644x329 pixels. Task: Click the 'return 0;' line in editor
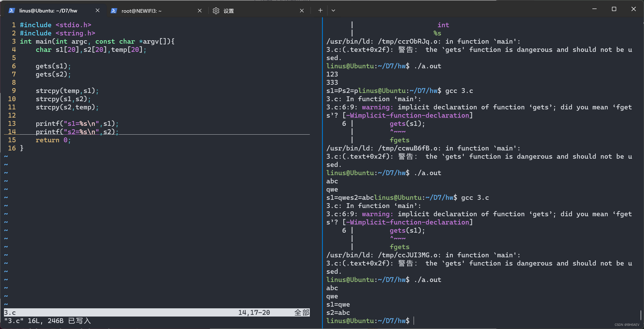(53, 140)
